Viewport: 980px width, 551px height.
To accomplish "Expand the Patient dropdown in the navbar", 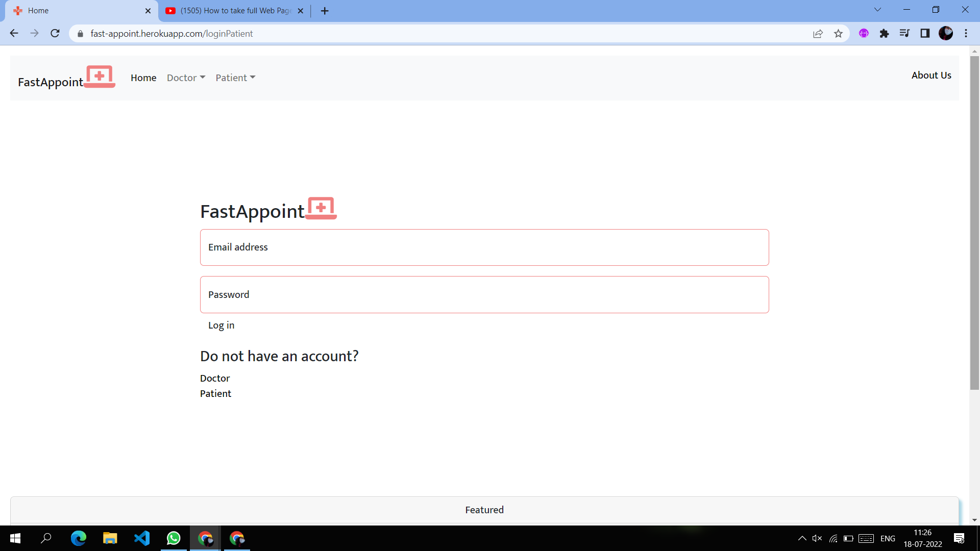I will click(235, 78).
